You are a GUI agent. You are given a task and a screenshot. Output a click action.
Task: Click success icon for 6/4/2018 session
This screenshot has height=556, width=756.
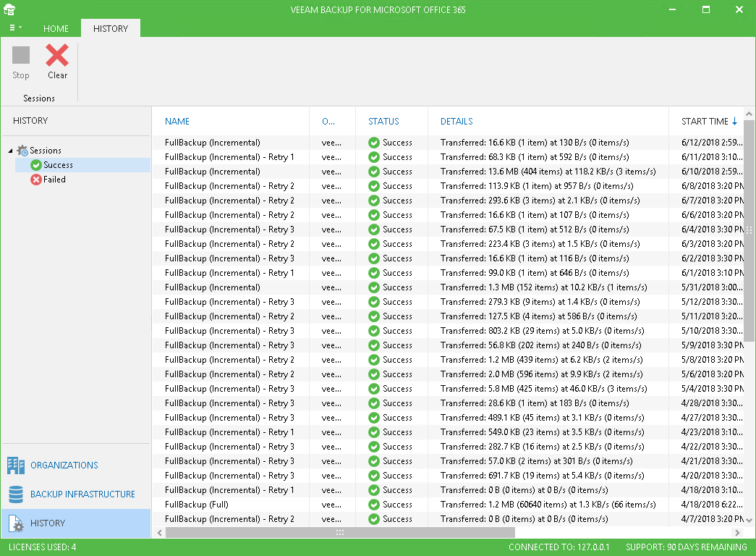tap(374, 229)
